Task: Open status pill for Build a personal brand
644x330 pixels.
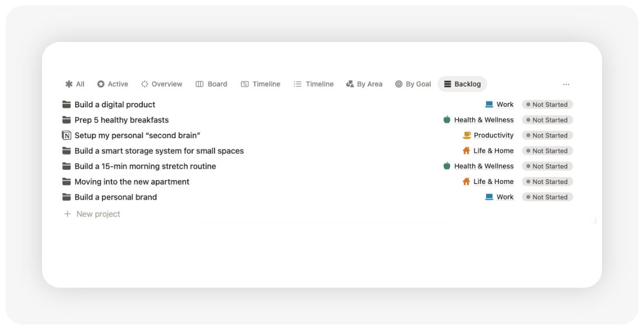Action: [547, 197]
